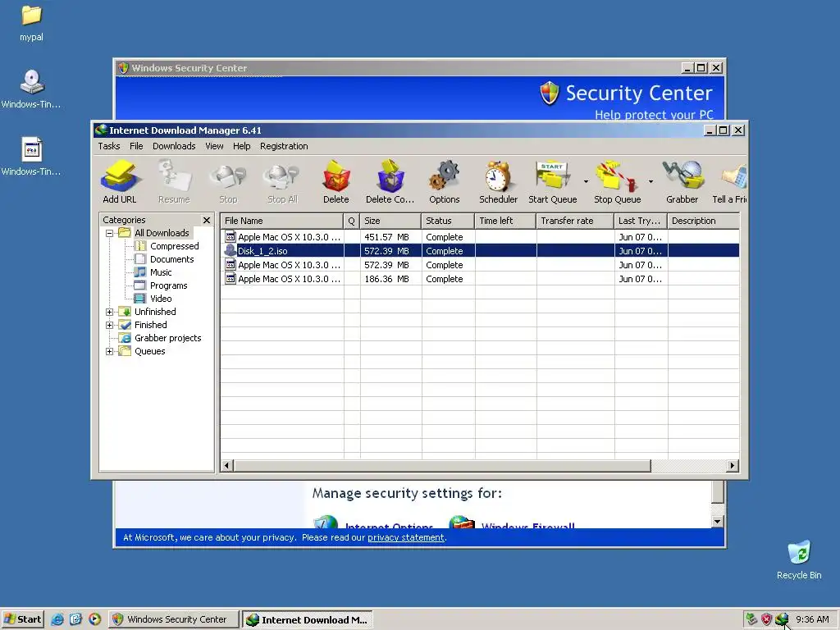The width and height of the screenshot is (840, 630).
Task: Select the Compressed category
Action: 174,246
